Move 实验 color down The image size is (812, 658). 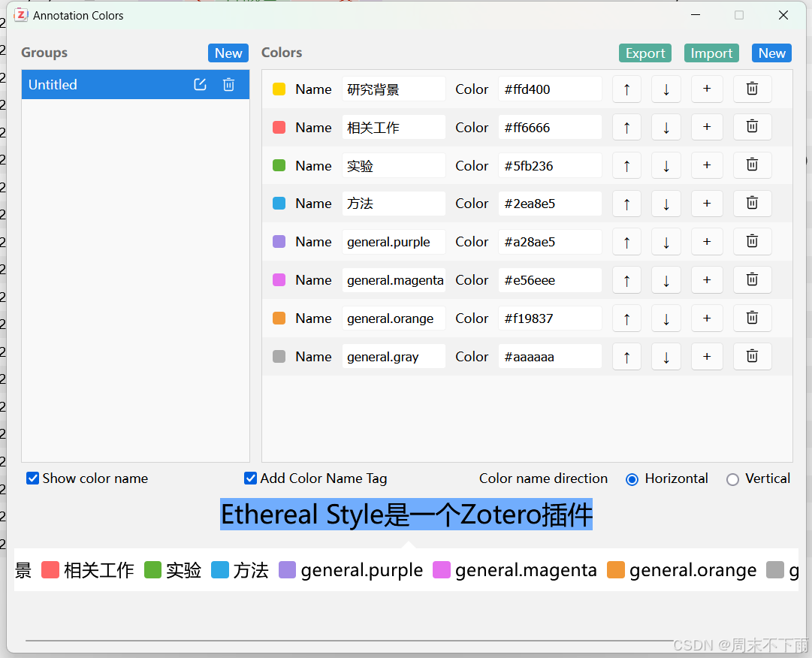point(666,166)
